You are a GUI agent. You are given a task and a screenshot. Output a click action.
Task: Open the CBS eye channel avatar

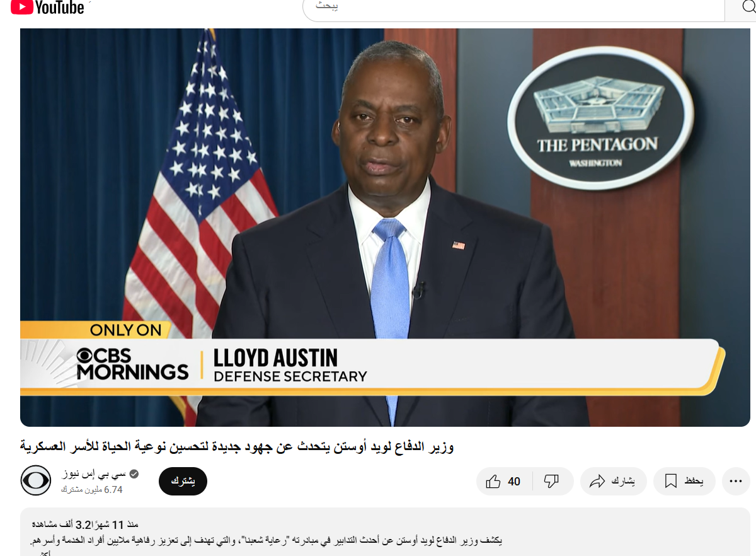[x=35, y=482]
